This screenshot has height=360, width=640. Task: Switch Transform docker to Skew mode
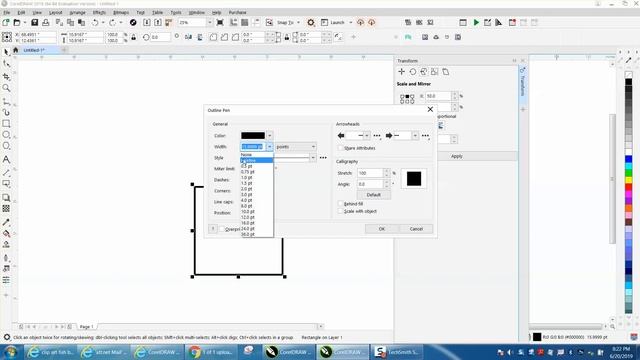[x=446, y=72]
